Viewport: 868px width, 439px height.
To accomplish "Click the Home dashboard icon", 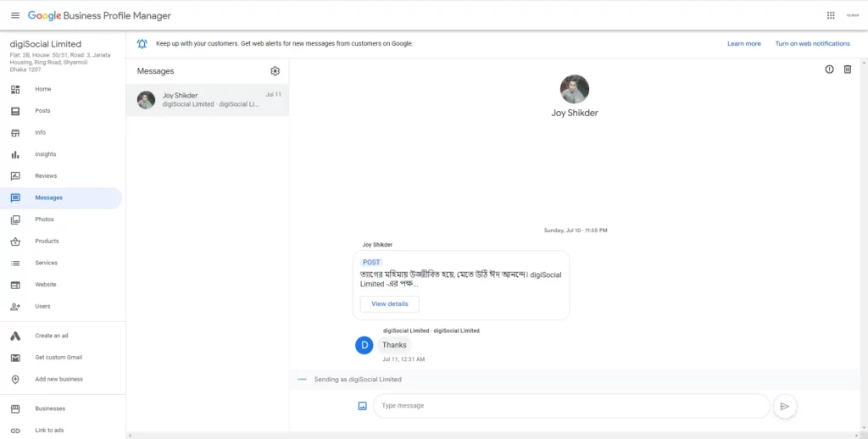I will point(15,89).
